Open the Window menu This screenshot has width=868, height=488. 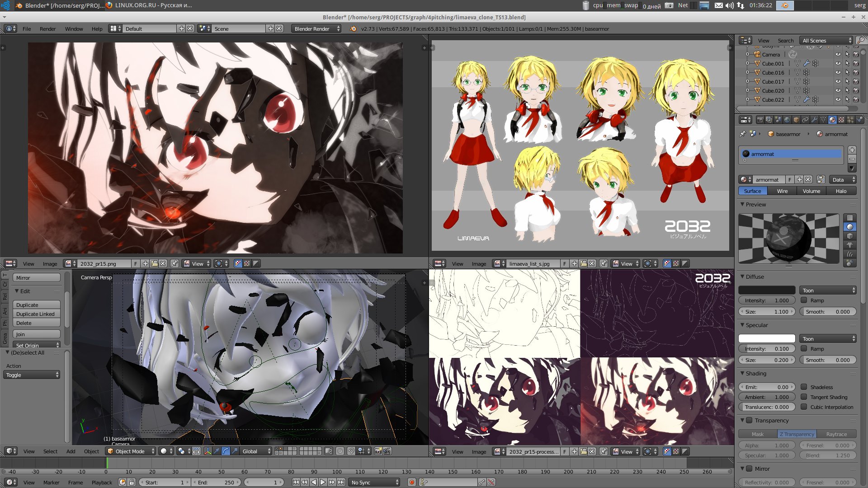(74, 29)
